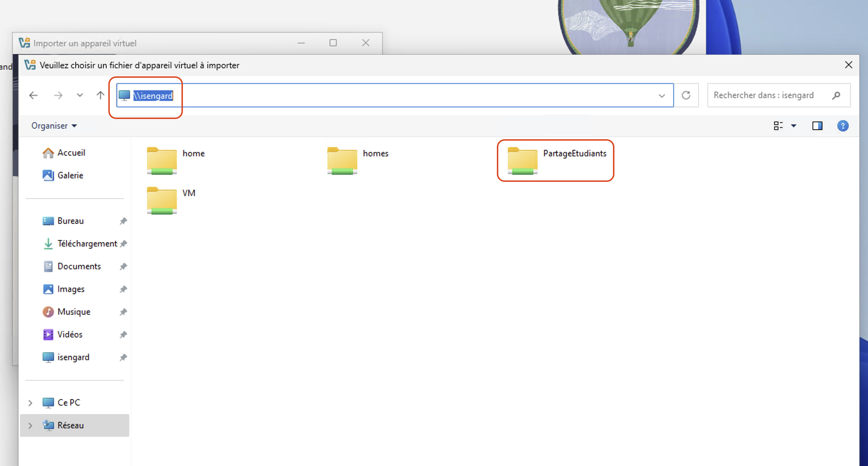The width and height of the screenshot is (868, 466).
Task: Expand the Réseau tree node
Action: (x=30, y=426)
